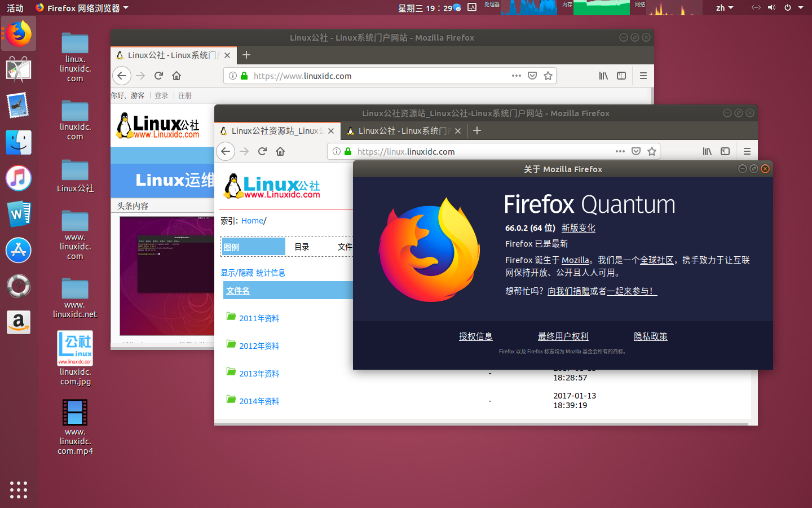Save linux.linuxidc.com page to Pocket
Image resolution: width=812 pixels, height=508 pixels.
click(636, 151)
